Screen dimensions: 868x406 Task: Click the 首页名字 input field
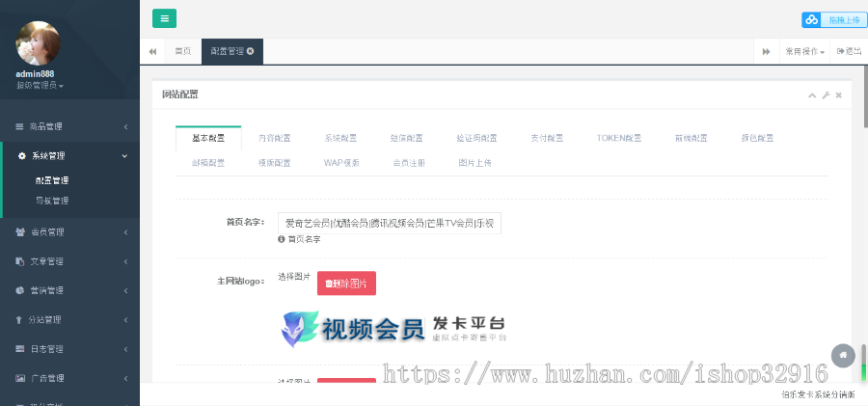click(390, 223)
